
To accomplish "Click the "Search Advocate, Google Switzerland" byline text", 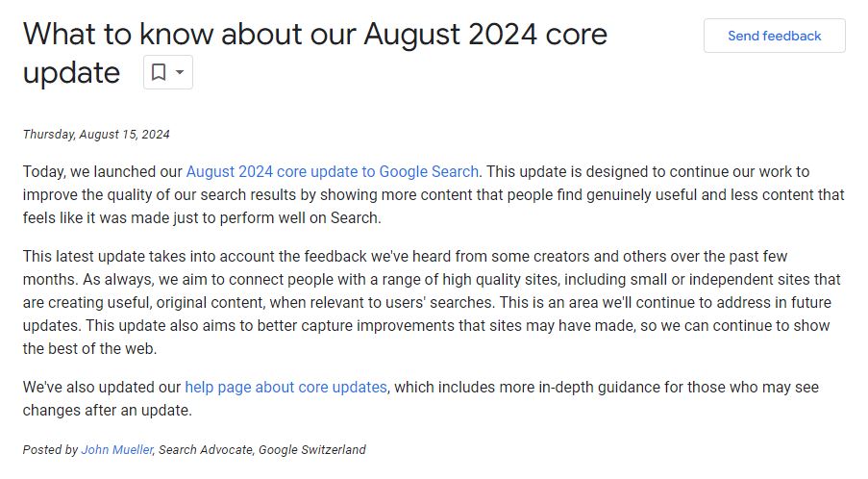I will 262,449.
